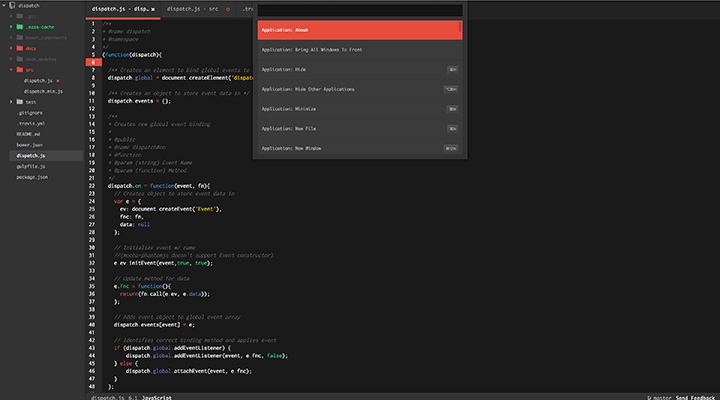Expand the test folder arrow
This screenshot has width=720, height=400.
[11, 102]
